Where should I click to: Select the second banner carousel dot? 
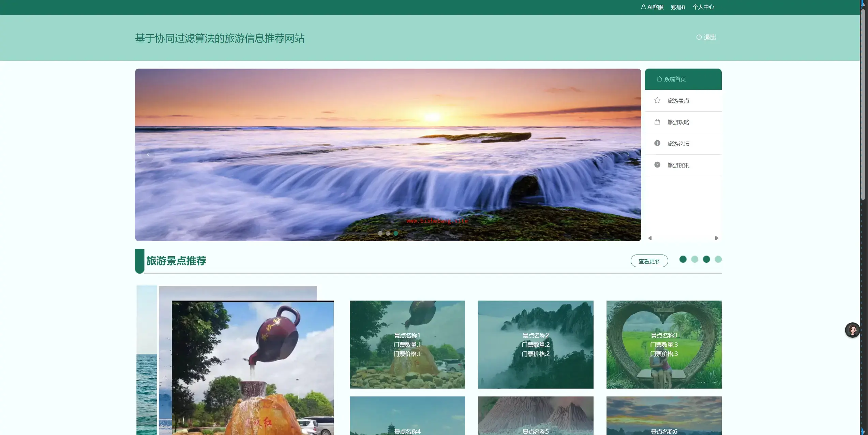pos(388,233)
